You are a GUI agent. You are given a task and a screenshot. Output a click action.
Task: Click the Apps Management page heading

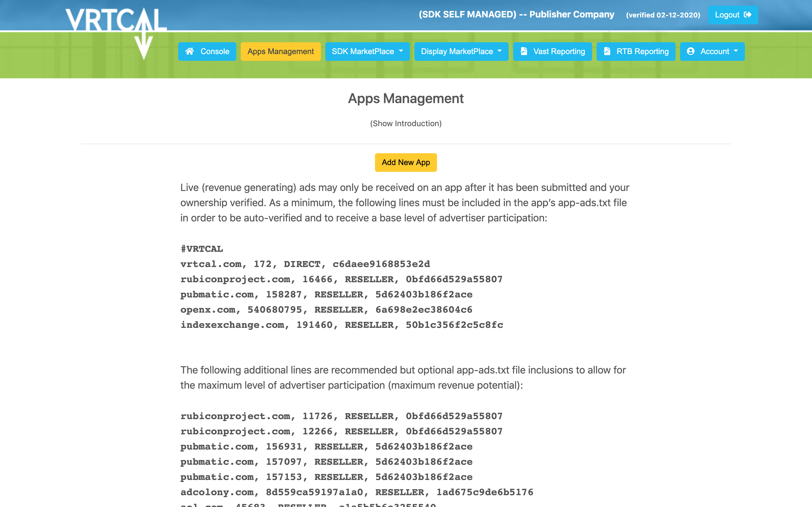tap(406, 99)
